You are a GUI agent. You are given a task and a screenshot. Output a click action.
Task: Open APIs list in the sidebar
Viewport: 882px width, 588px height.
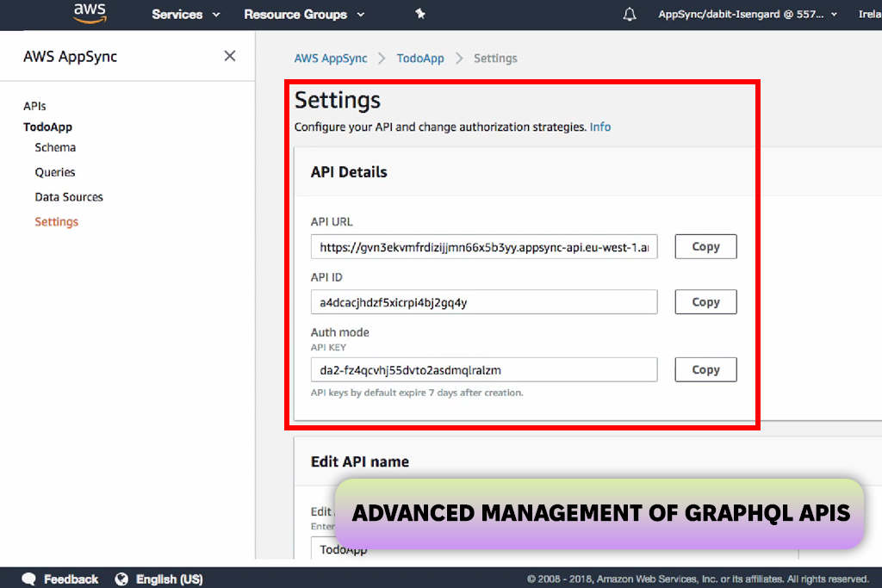34,106
